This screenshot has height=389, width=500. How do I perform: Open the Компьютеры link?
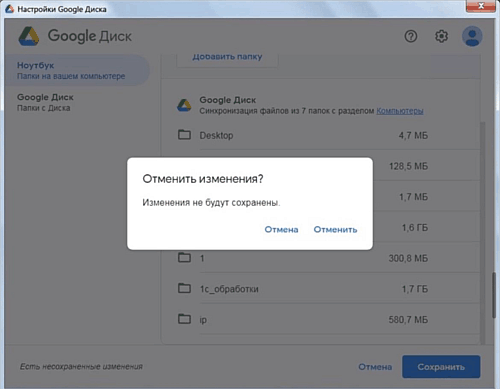coord(400,111)
